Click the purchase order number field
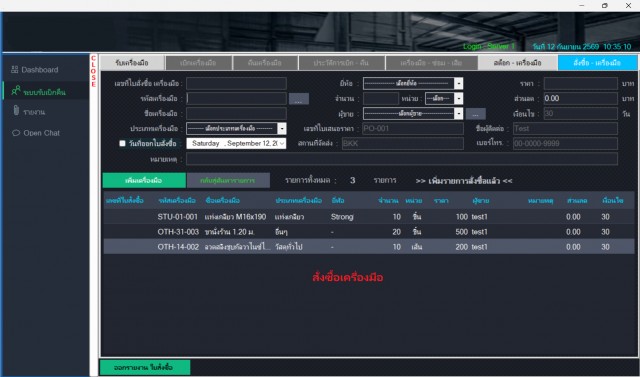 coord(236,84)
